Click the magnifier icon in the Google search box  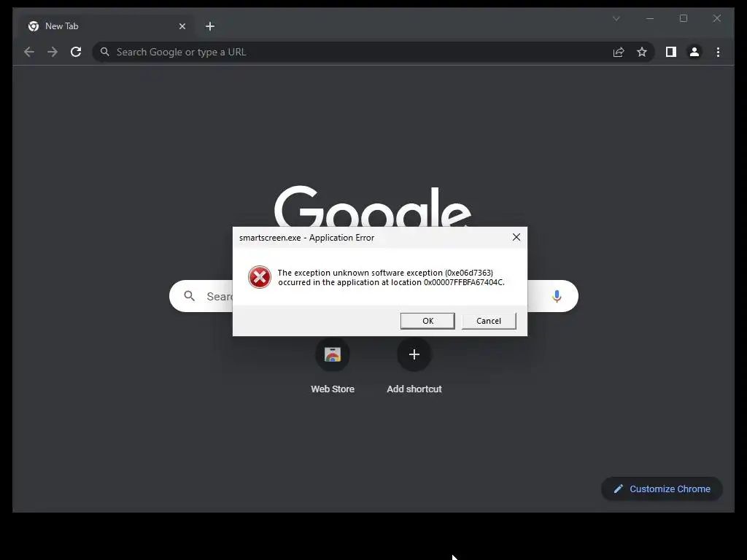(x=190, y=296)
